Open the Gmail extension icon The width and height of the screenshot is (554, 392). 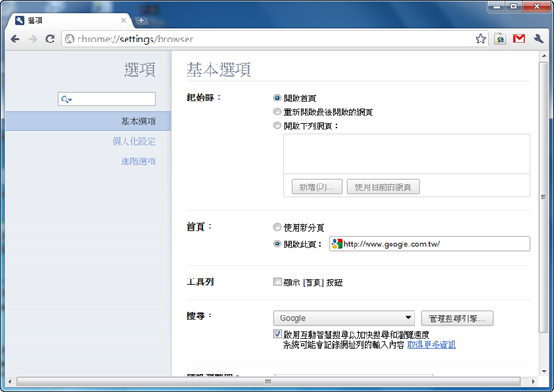519,39
